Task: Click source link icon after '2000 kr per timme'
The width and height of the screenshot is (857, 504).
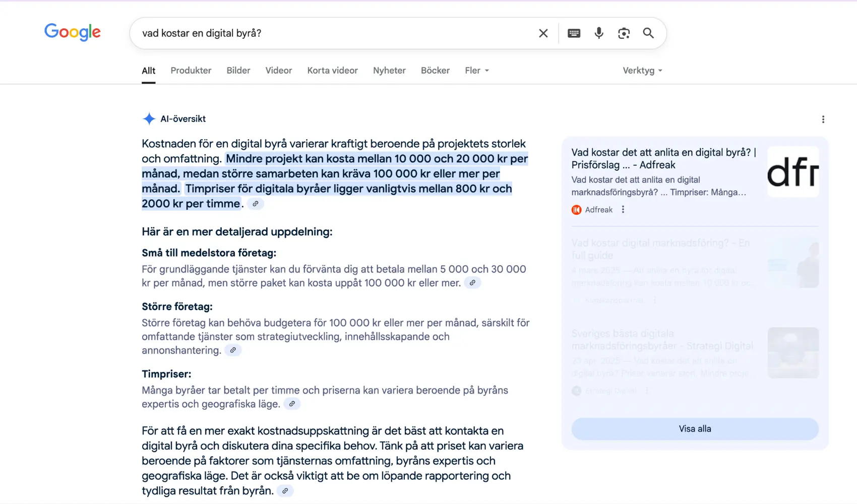Action: coord(256,204)
